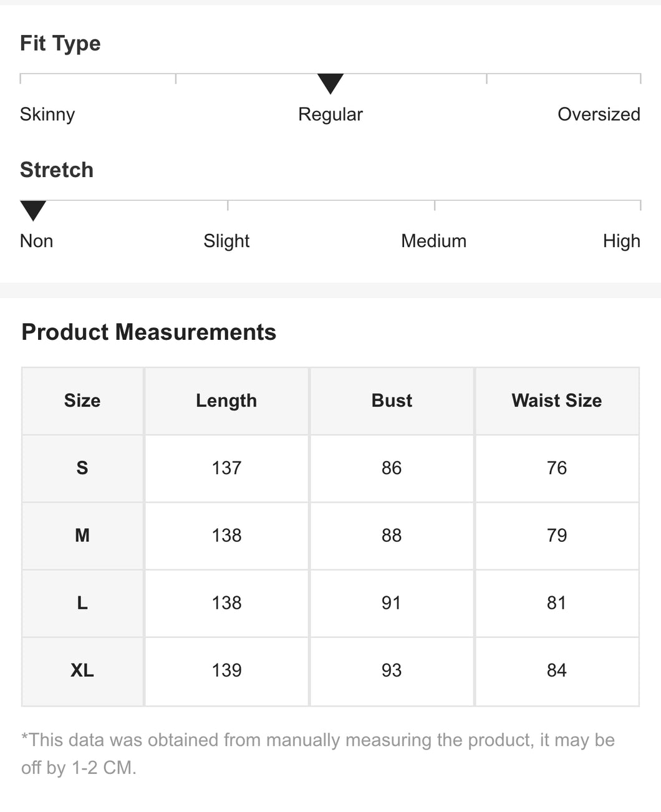This screenshot has width=661, height=812.
Task: Select the S size row label
Action: [82, 468]
